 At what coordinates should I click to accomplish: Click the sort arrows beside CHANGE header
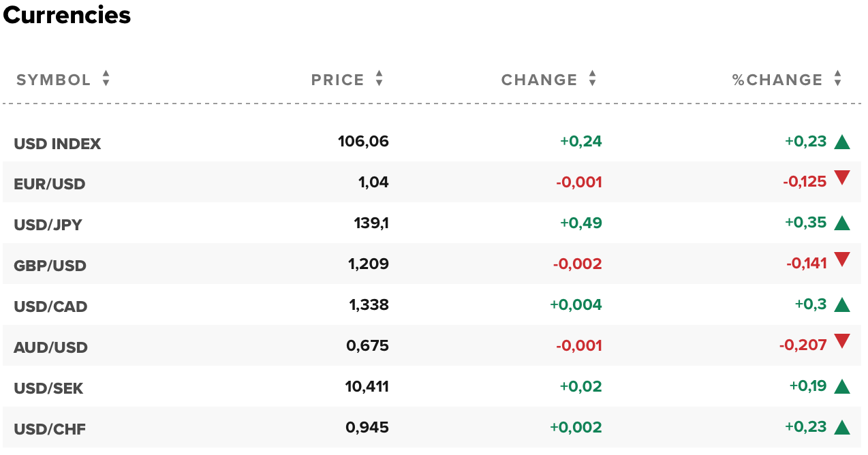tap(592, 79)
